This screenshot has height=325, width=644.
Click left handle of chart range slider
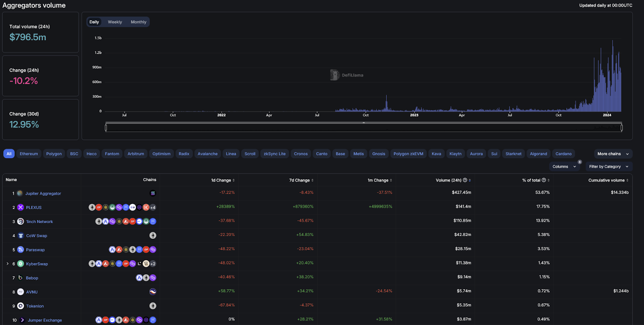pyautogui.click(x=106, y=128)
